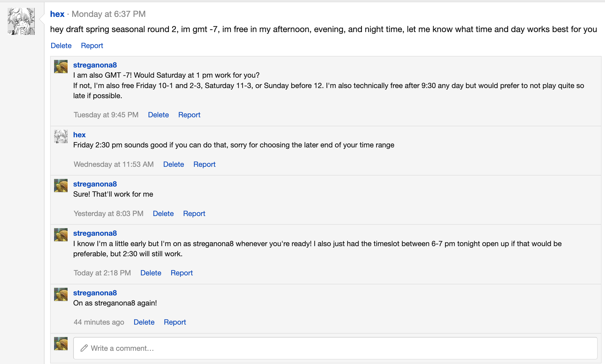The image size is (605, 364).
Task: Open hex's large manga avatar
Action: [21, 21]
